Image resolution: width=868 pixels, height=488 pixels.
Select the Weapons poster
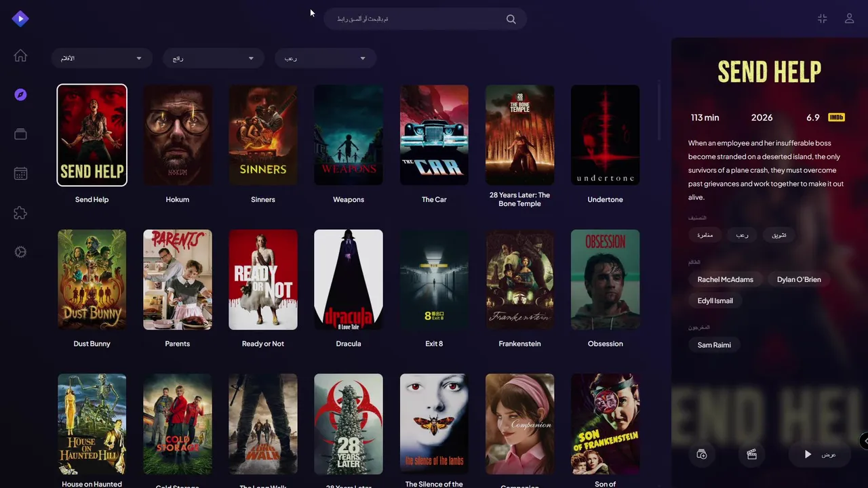[349, 135]
